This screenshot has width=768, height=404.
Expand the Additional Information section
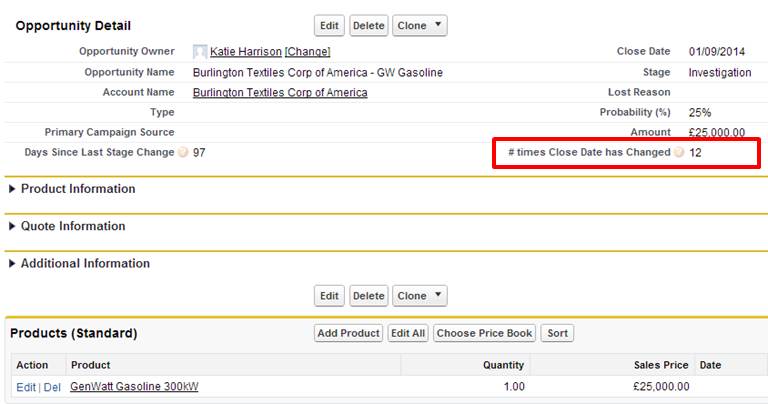point(12,264)
